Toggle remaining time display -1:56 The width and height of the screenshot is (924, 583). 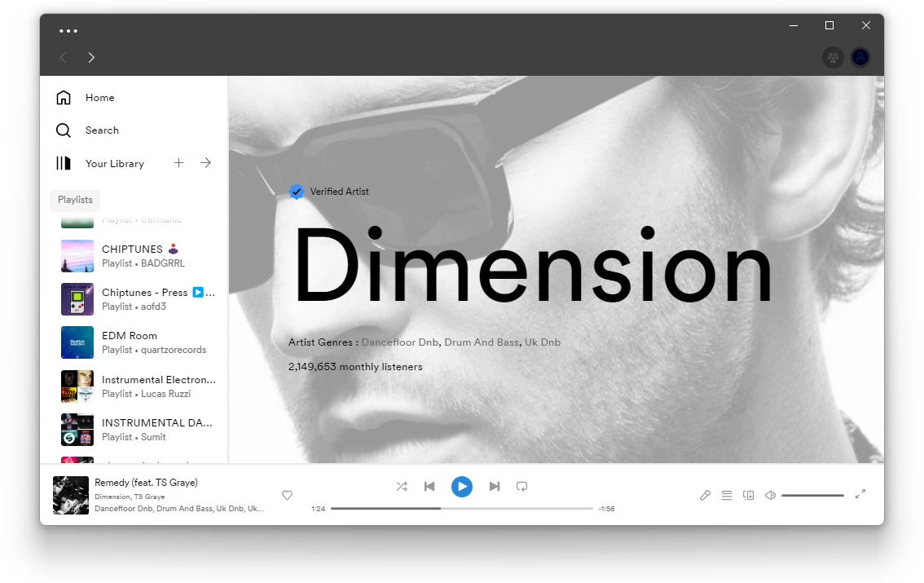606,509
